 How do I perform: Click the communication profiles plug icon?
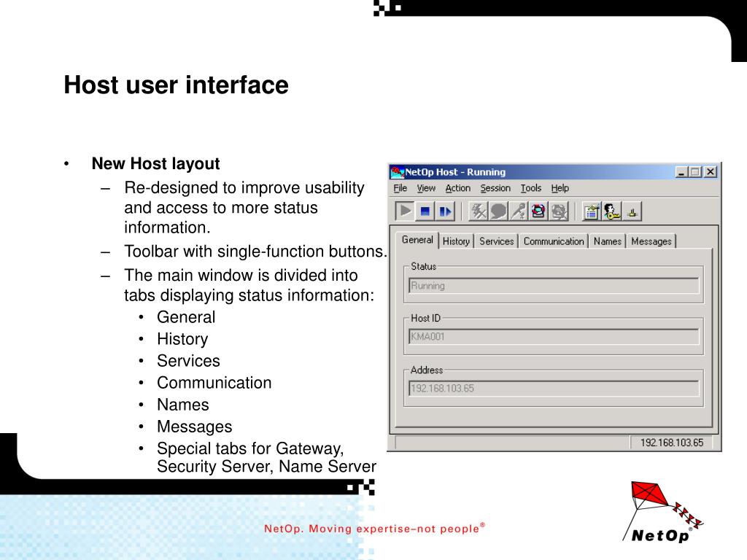(632, 211)
